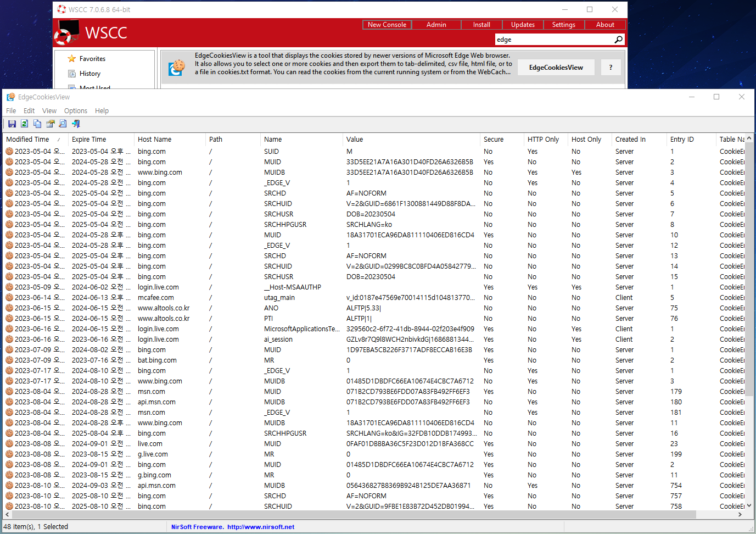Click the Find magnifier toolbar icon

pos(63,124)
